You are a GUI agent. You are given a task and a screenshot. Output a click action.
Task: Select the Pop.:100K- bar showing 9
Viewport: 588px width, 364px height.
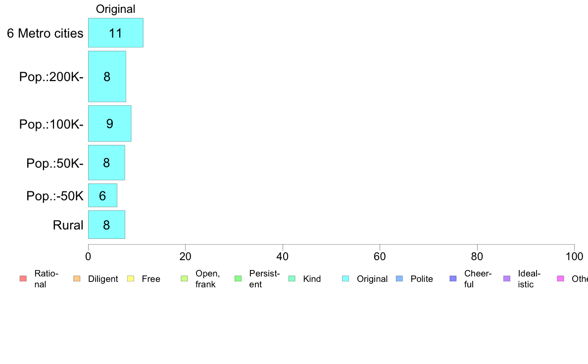click(109, 124)
